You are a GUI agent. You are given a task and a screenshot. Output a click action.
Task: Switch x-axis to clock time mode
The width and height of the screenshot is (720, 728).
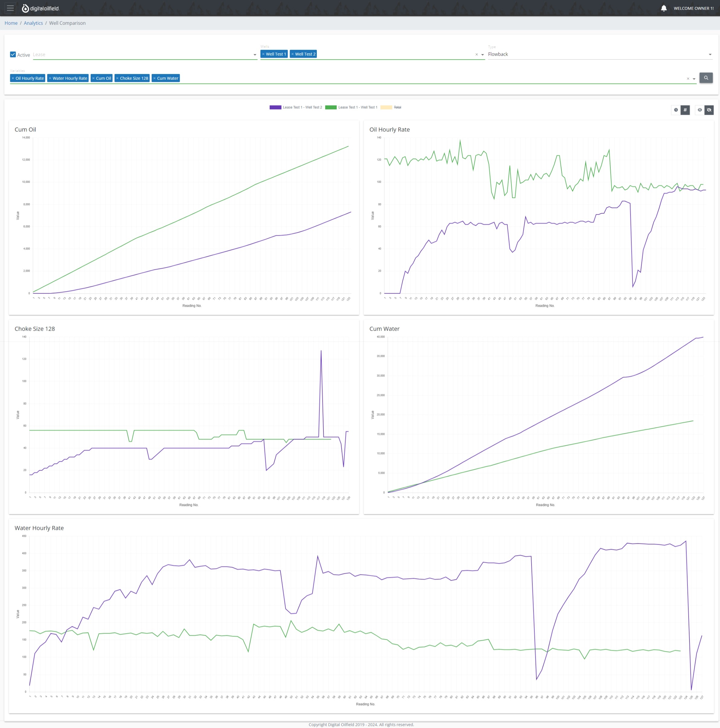tap(676, 110)
